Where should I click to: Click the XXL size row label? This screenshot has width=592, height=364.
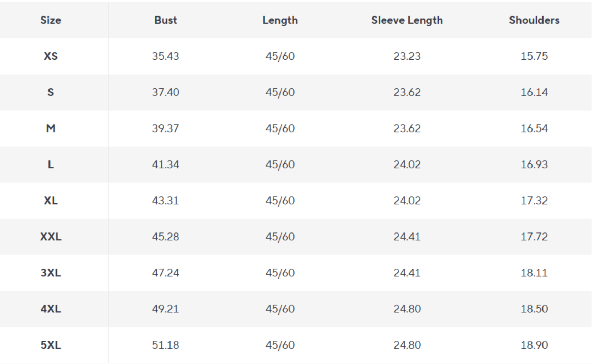pyautogui.click(x=51, y=237)
